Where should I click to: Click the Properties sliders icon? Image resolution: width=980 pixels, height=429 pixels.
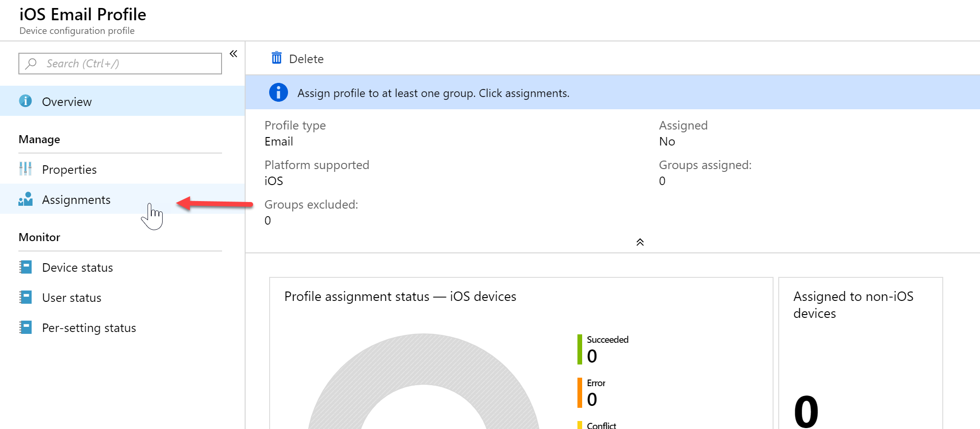[25, 169]
